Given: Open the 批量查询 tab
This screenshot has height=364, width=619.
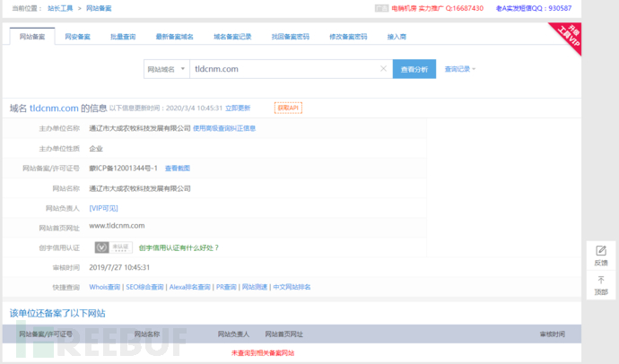Looking at the screenshot, I should click(123, 37).
